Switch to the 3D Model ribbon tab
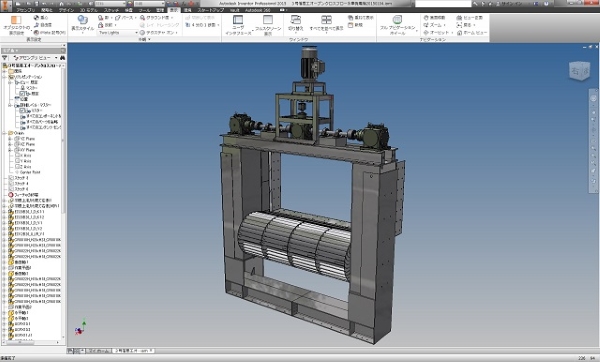The height and width of the screenshot is (362, 600). coord(88,10)
